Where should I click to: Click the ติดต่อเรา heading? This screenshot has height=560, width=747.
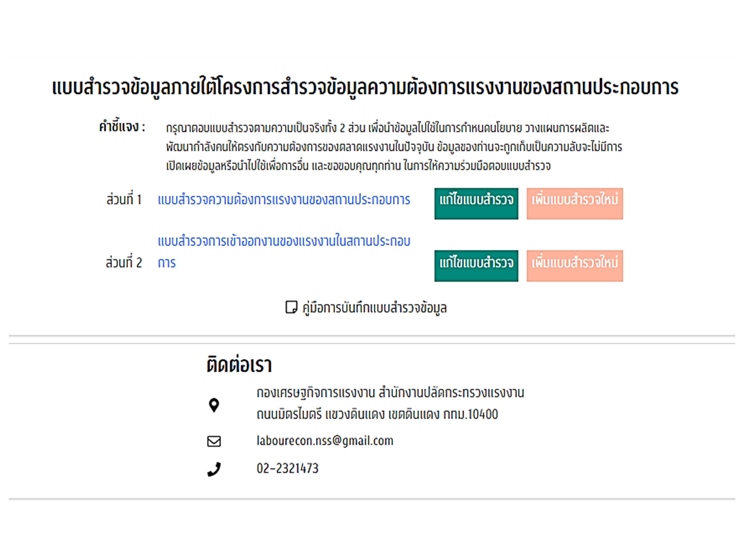tap(239, 365)
